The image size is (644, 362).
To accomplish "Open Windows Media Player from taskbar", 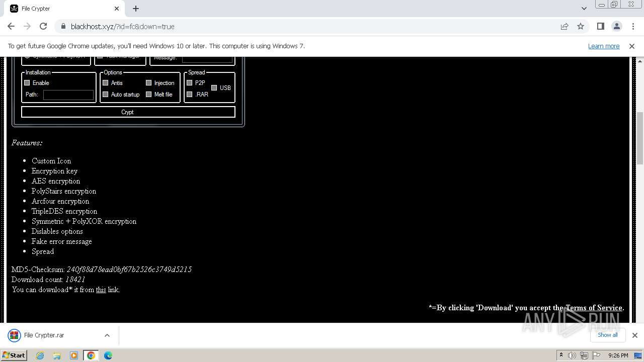I will 74,355.
